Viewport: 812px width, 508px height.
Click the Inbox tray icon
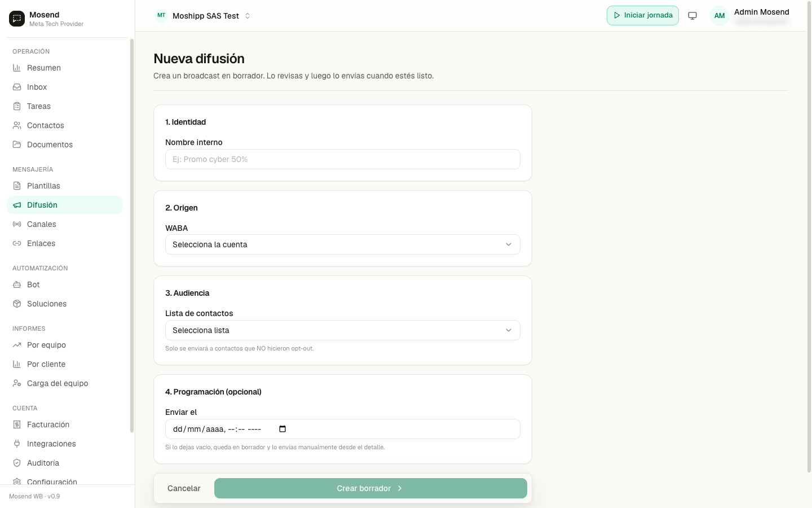[17, 87]
